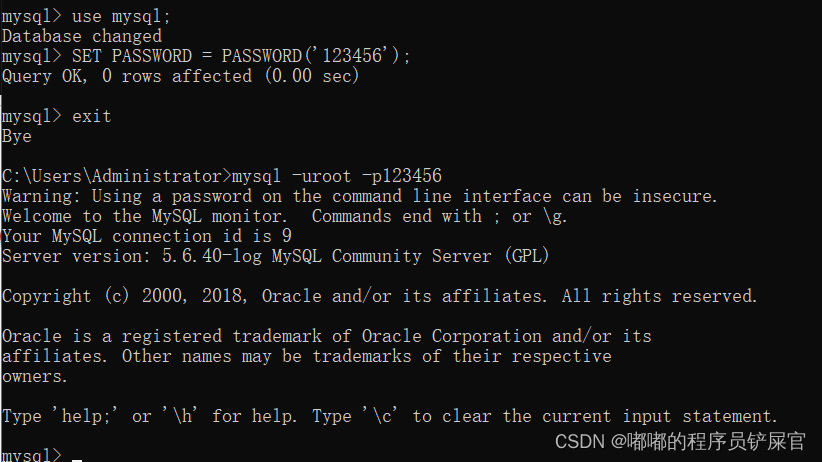The height and width of the screenshot is (462, 822).
Task: Click the insecure password warning line
Action: [360, 196]
